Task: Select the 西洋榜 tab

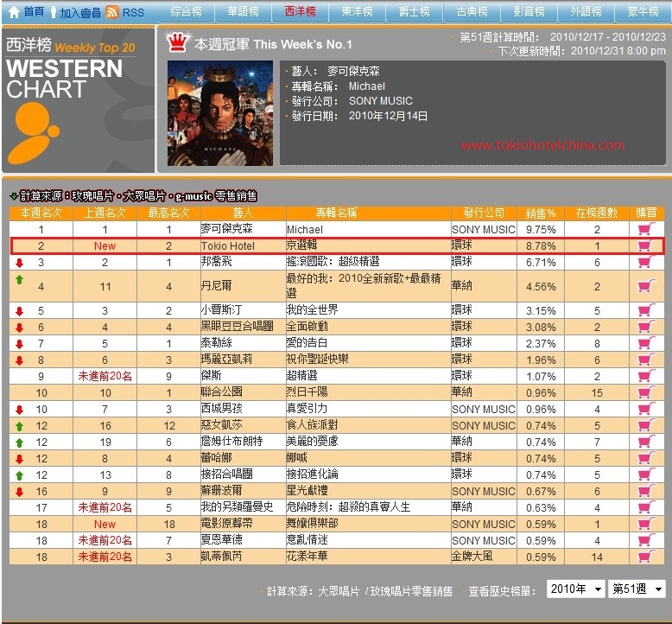Action: coord(300,11)
